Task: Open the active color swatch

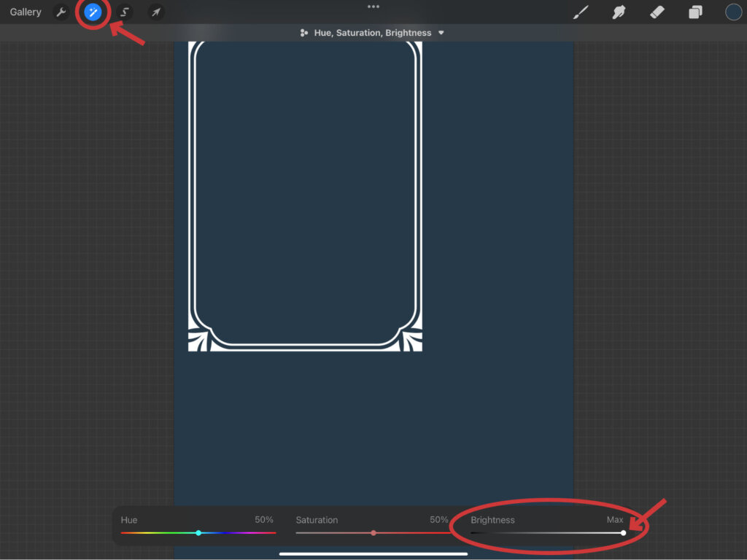Action: point(733,12)
